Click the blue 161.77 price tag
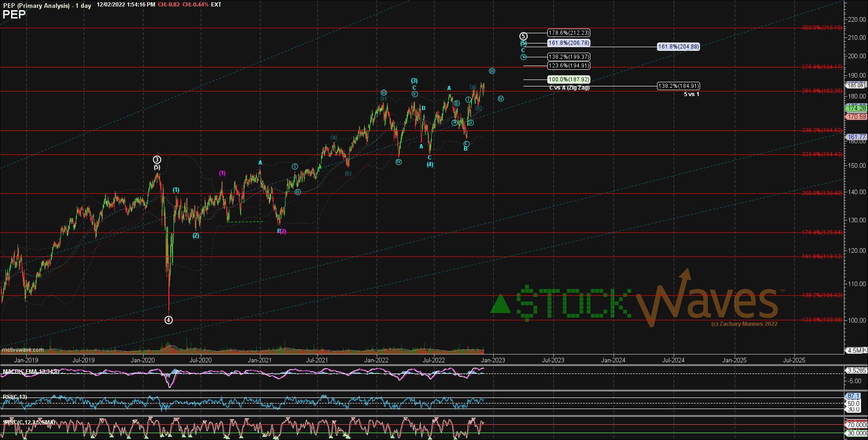 coord(856,137)
